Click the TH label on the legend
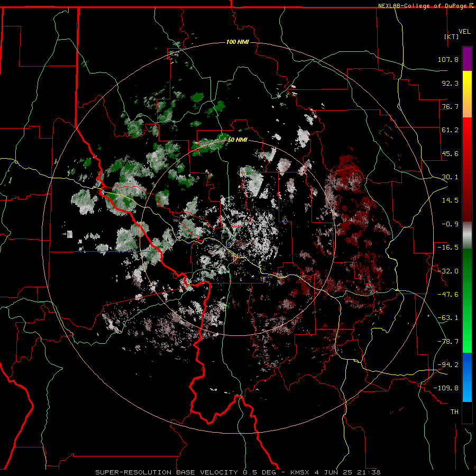The height and width of the screenshot is (476, 476). coord(454,412)
